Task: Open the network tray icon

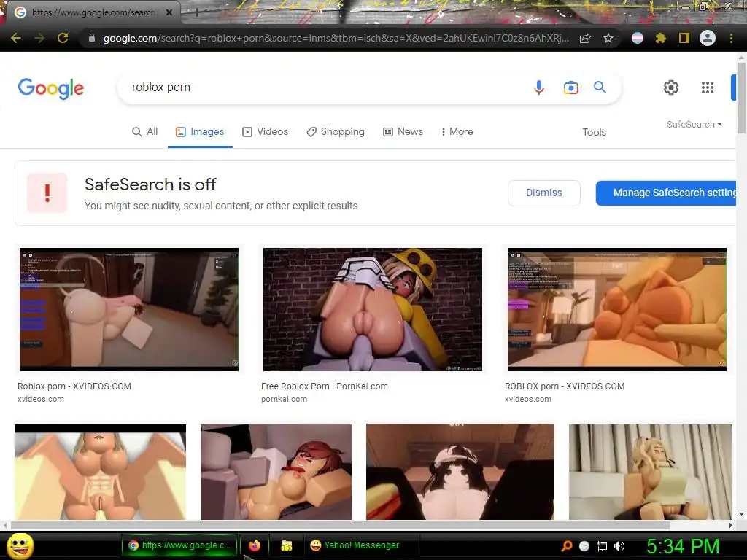Action: (x=602, y=546)
